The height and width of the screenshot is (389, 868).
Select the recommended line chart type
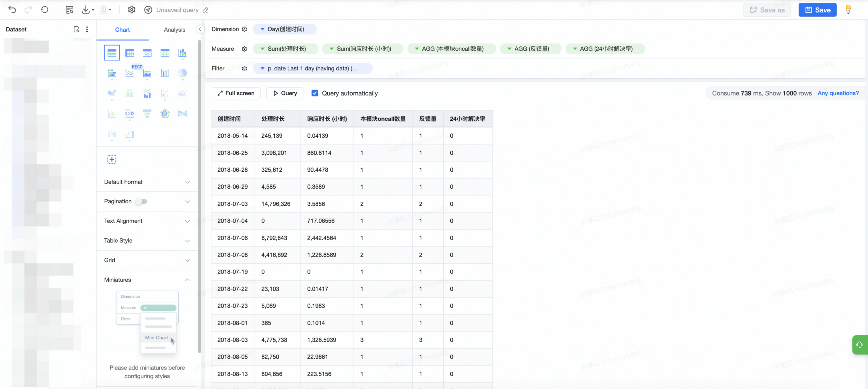tap(130, 73)
